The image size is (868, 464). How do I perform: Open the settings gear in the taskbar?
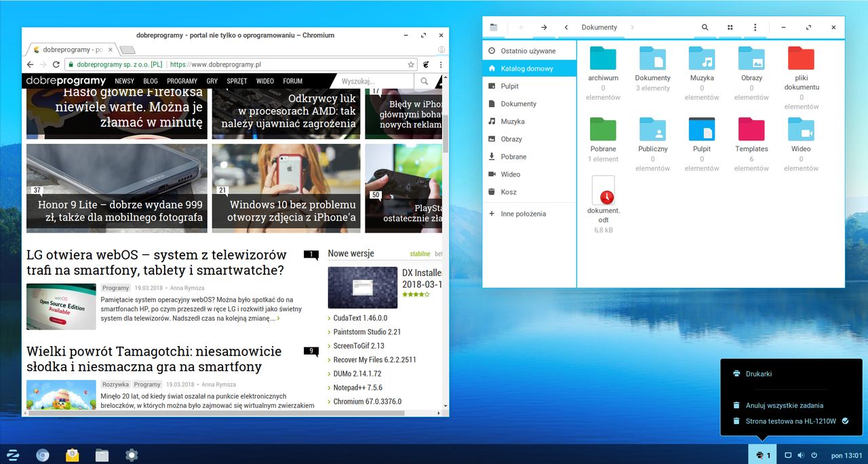(x=132, y=455)
